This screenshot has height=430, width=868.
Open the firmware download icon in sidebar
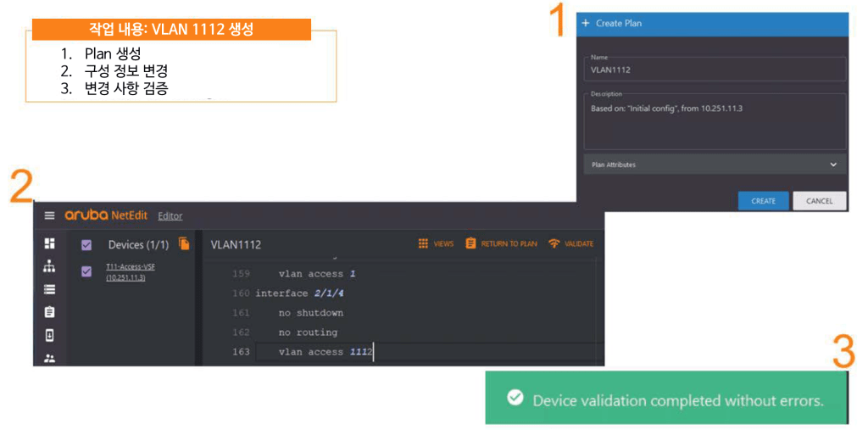pyautogui.click(x=49, y=335)
